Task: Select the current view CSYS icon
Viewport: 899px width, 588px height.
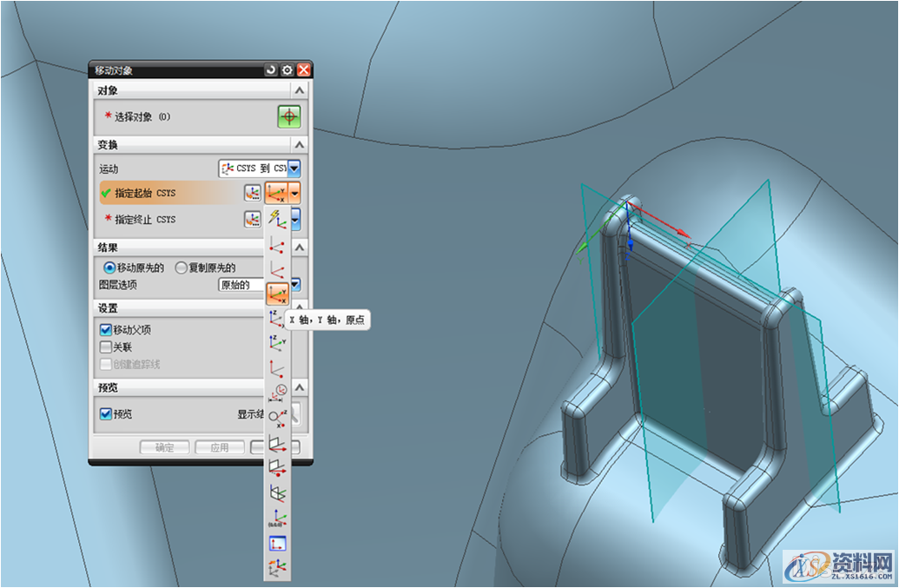Action: [x=277, y=544]
